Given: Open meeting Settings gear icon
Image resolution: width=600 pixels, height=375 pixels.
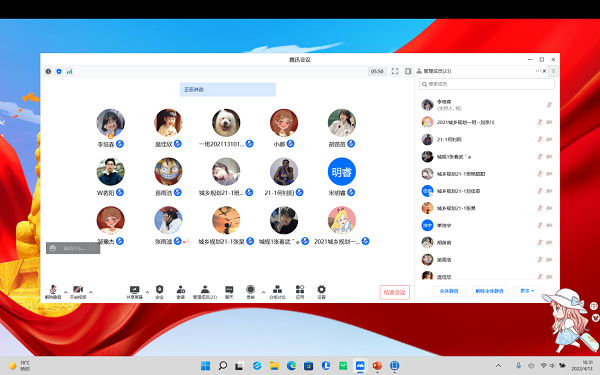Looking at the screenshot, I should tap(321, 292).
